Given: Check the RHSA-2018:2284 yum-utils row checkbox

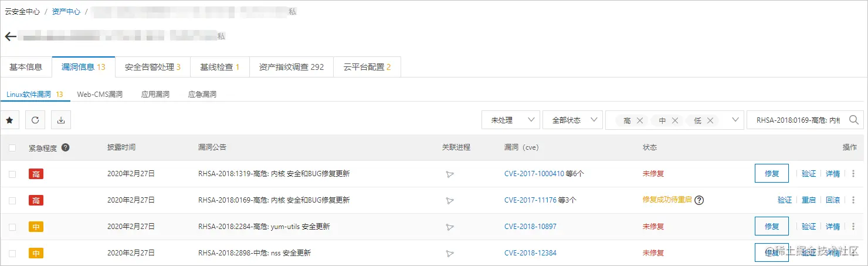Looking at the screenshot, I should click(12, 227).
